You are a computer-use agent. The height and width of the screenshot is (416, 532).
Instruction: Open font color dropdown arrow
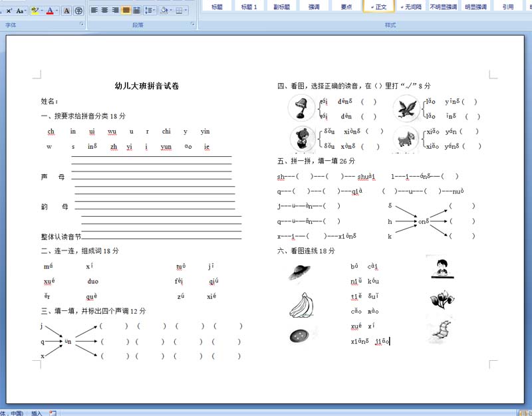57,11
